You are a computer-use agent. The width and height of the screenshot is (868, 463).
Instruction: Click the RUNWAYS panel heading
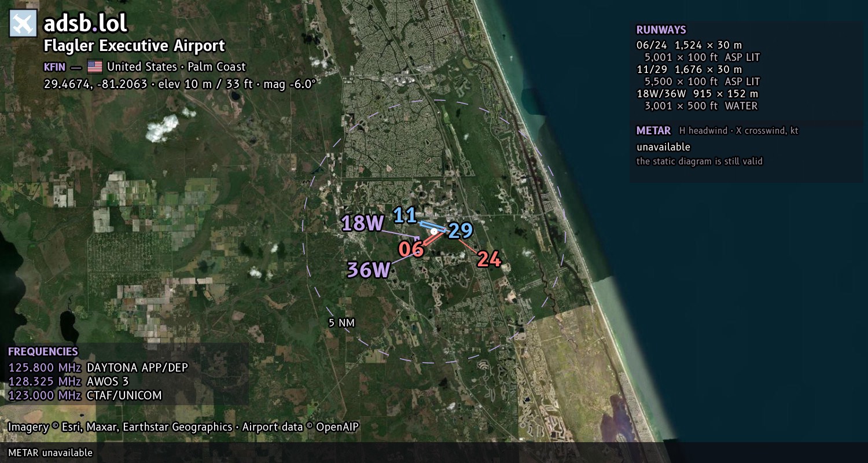tap(661, 30)
